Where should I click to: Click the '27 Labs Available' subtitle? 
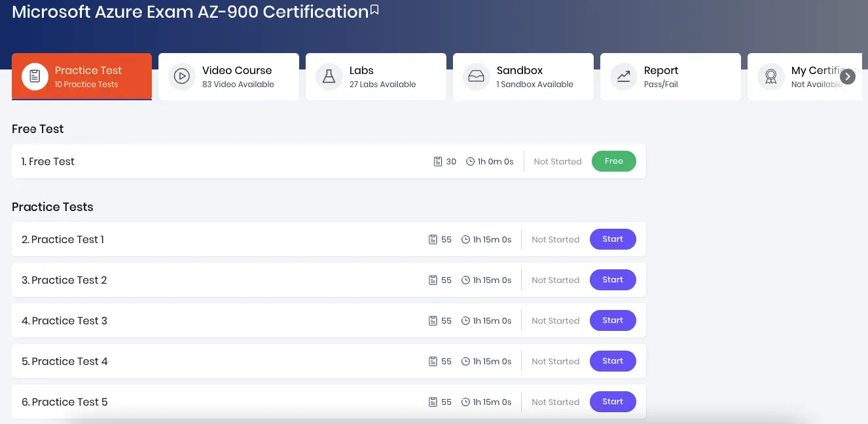383,85
